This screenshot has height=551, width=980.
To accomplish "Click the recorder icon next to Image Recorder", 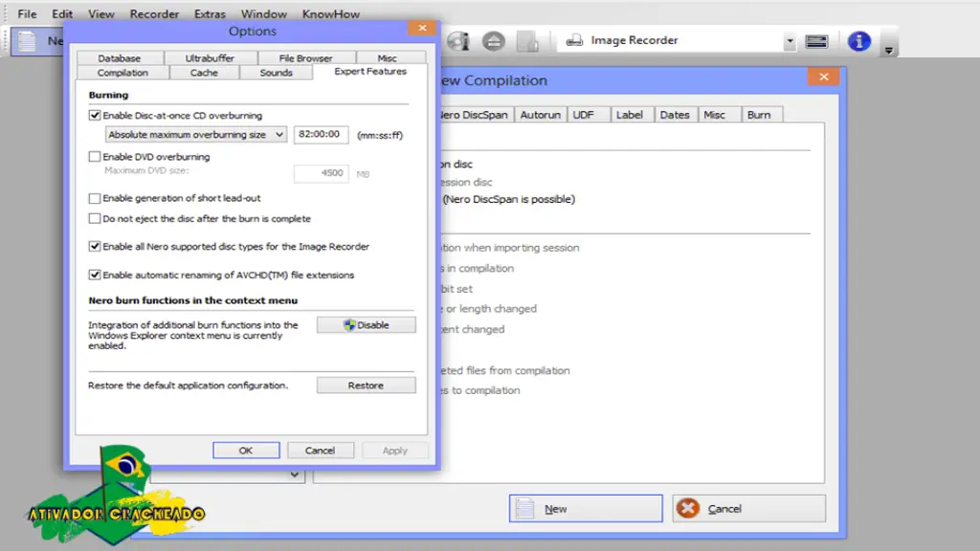I will pos(574,40).
